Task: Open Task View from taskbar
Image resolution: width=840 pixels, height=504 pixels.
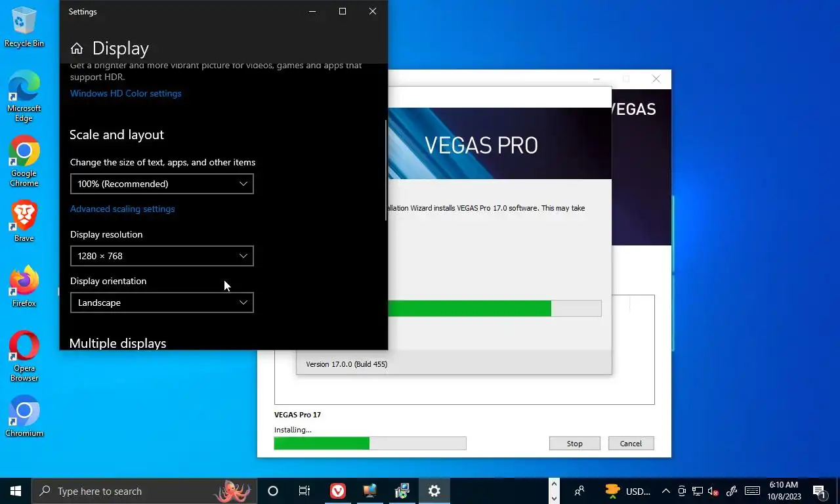Action: [304, 491]
